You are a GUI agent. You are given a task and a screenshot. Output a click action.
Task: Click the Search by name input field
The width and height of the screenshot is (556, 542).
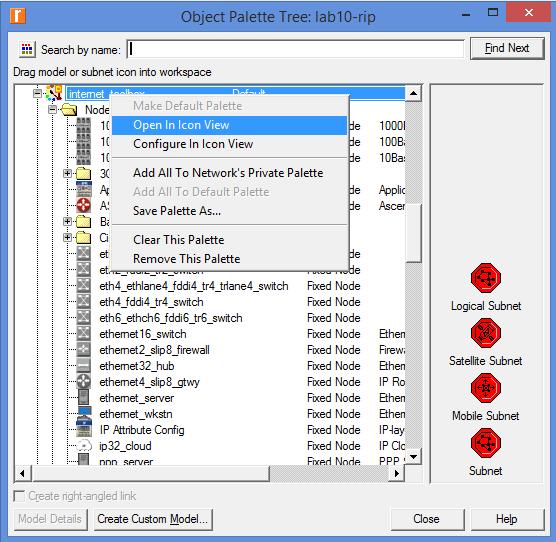pos(295,49)
